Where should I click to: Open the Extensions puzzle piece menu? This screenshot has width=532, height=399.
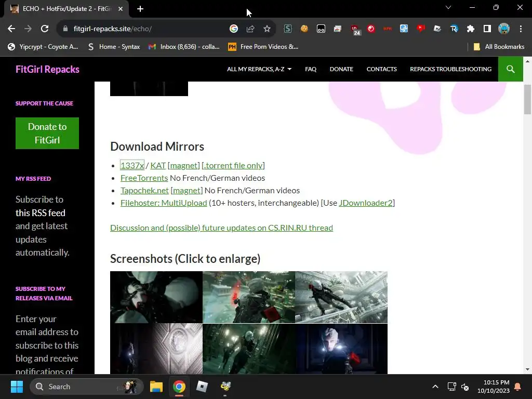(x=471, y=29)
